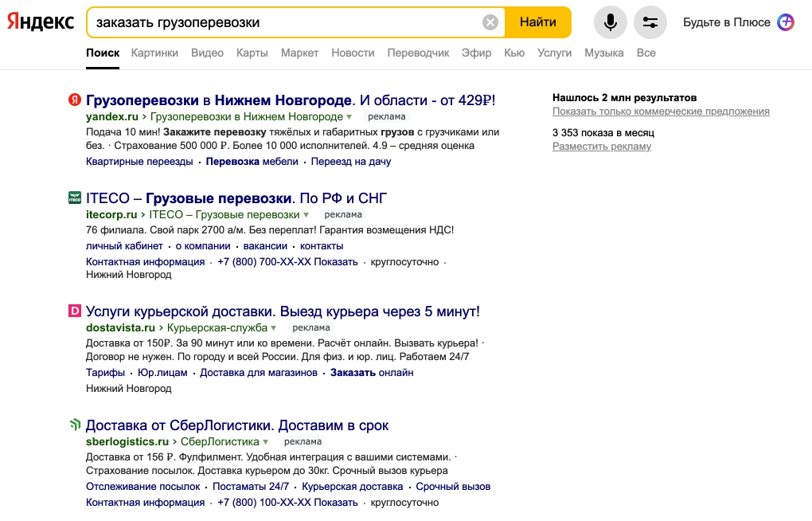This screenshot has height=521, width=812.
Task: Open ITECO личный кабинет sitelink
Action: 124,245
